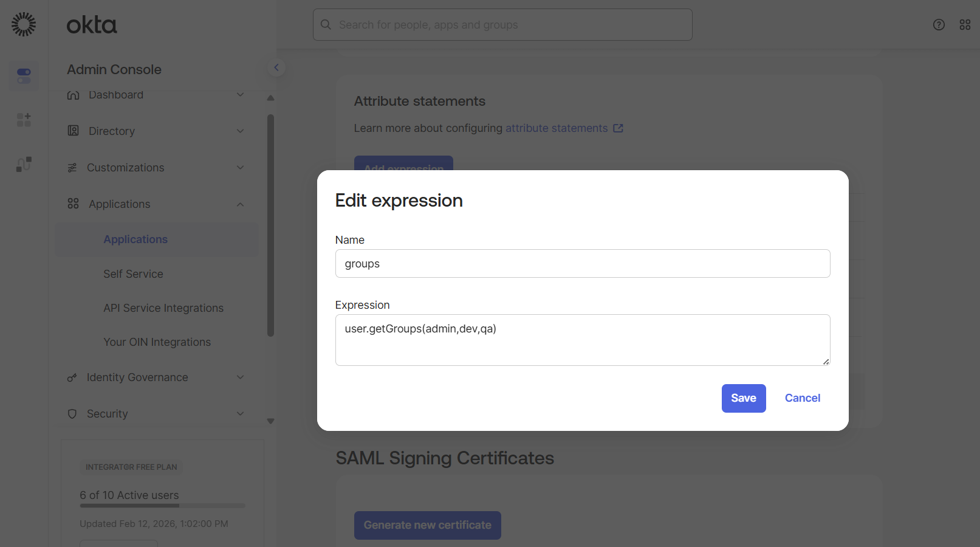Collapse sidebar using the left chevron button
Viewport: 980px width, 547px height.
click(276, 67)
